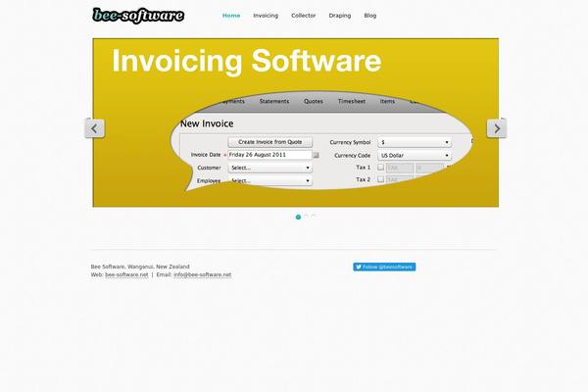Advance to next slide with right arrow
Screen dimensions: 588x392
[497, 128]
